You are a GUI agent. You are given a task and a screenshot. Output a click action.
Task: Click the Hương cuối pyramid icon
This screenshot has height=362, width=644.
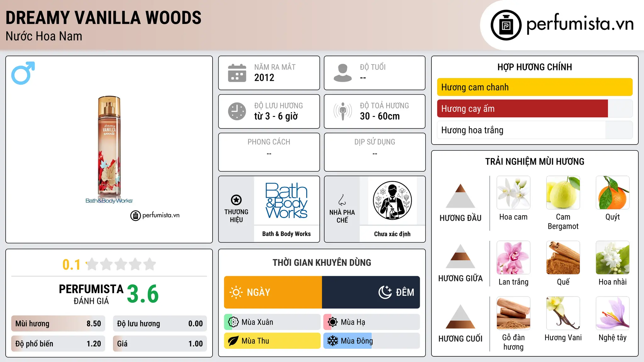click(460, 316)
